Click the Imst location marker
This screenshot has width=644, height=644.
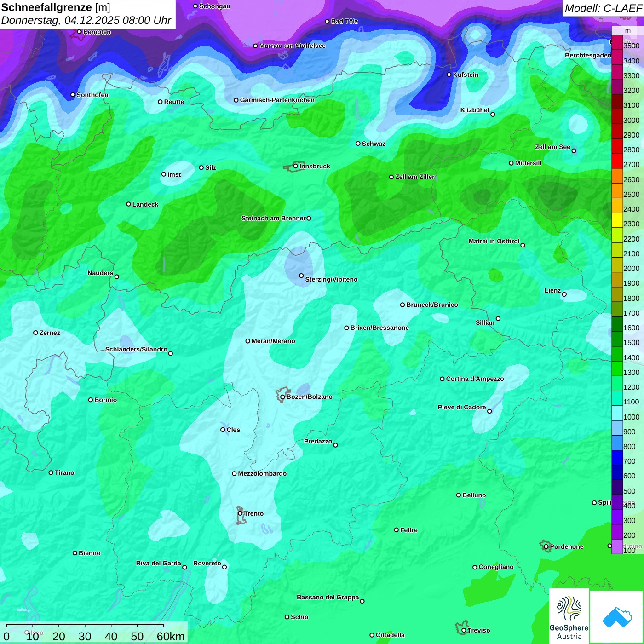[164, 174]
